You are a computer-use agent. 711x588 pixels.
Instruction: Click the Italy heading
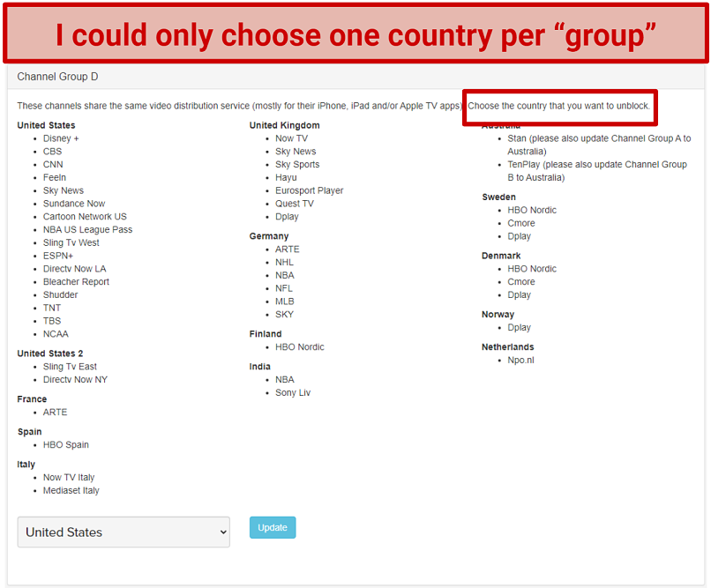pyautogui.click(x=26, y=465)
